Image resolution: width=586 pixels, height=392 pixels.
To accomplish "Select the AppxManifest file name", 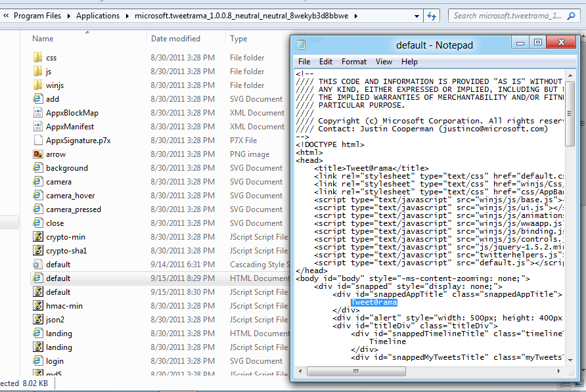I will (70, 127).
